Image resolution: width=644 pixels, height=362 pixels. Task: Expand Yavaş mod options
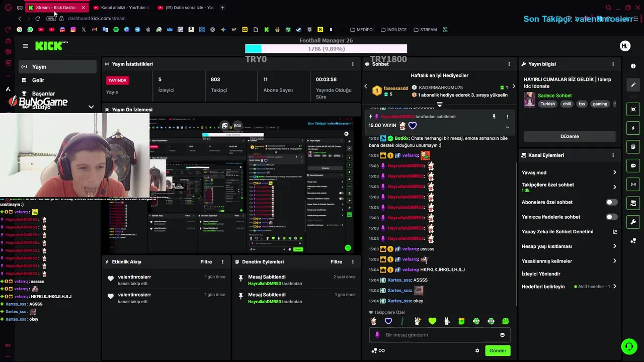[x=614, y=172]
